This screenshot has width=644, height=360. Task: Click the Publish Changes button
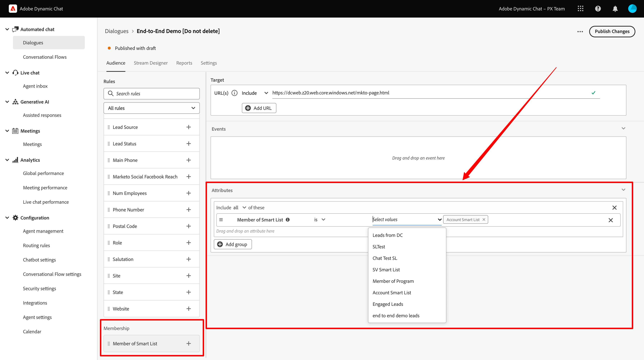click(612, 31)
